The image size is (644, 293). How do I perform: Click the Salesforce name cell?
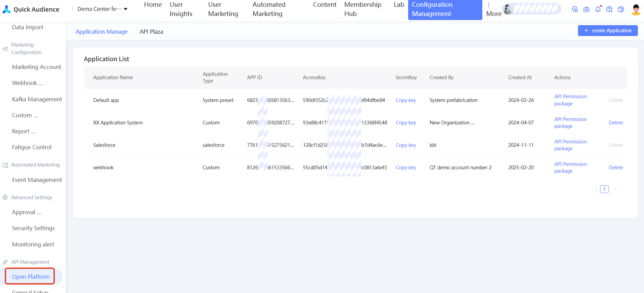click(104, 145)
